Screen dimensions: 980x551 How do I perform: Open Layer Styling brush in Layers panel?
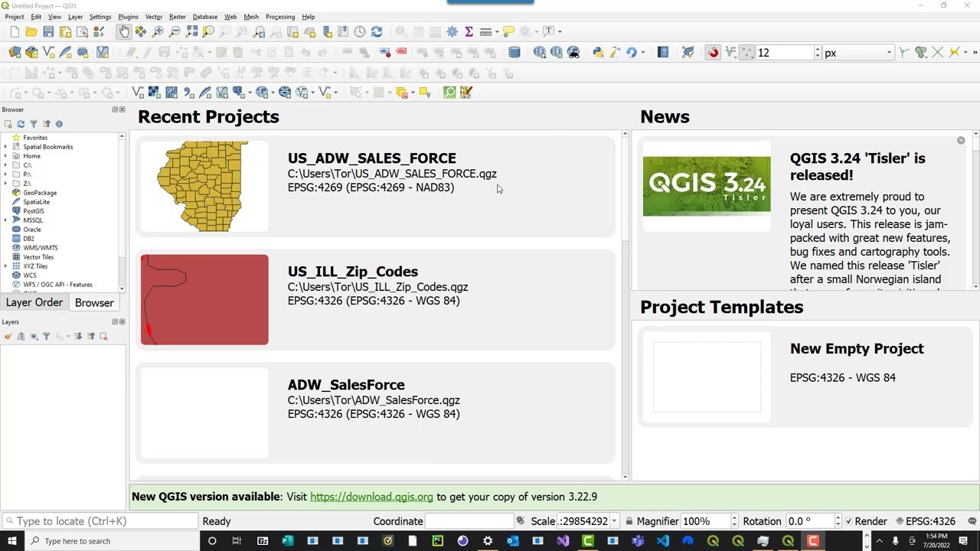pyautogui.click(x=8, y=336)
